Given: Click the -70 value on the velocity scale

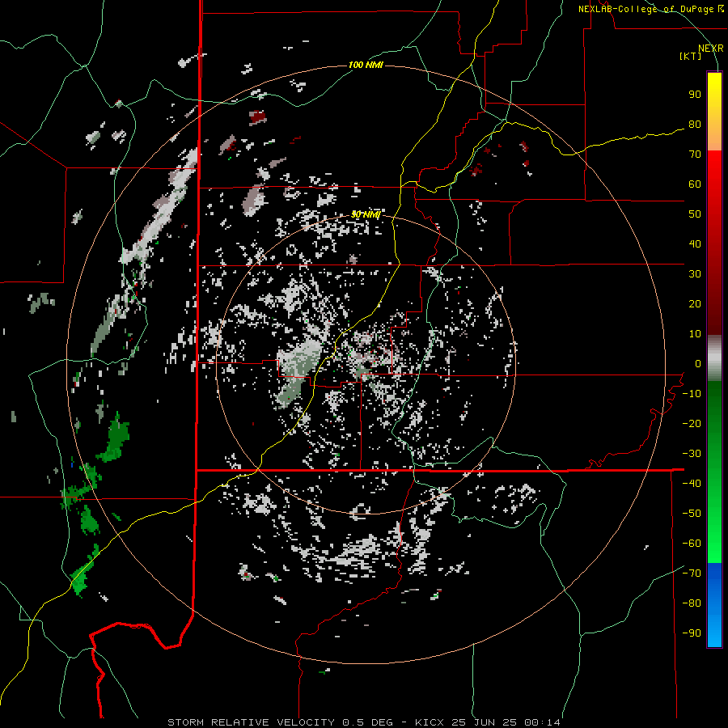Looking at the screenshot, I should pyautogui.click(x=692, y=574).
